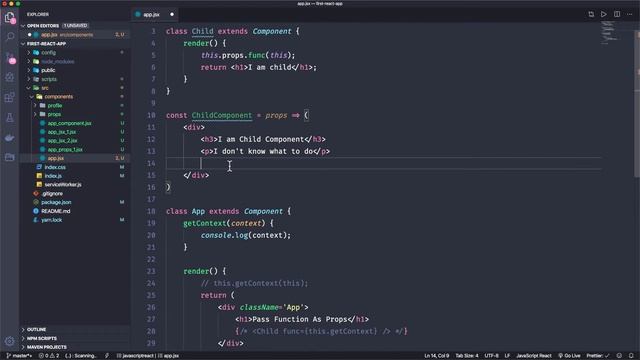Start Go Live server from status bar
640x360 pixels.
569,356
